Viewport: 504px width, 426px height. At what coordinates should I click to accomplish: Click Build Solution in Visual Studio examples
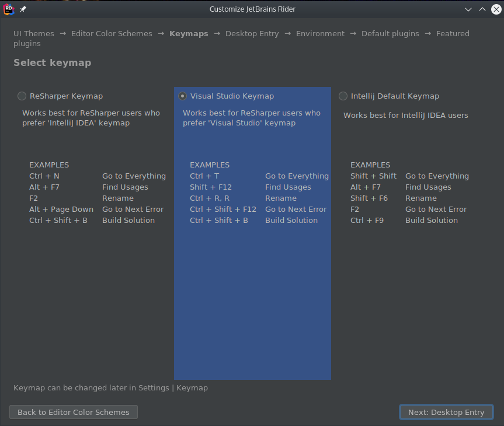coord(291,221)
